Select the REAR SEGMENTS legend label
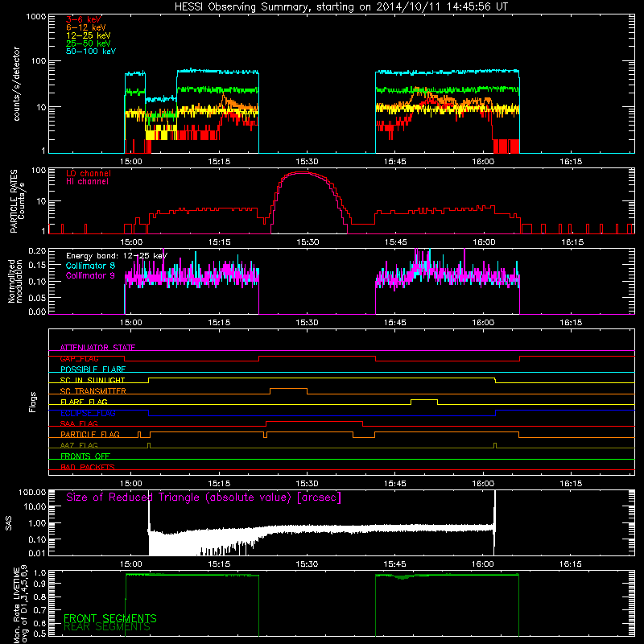The image size is (644, 644). [x=107, y=627]
